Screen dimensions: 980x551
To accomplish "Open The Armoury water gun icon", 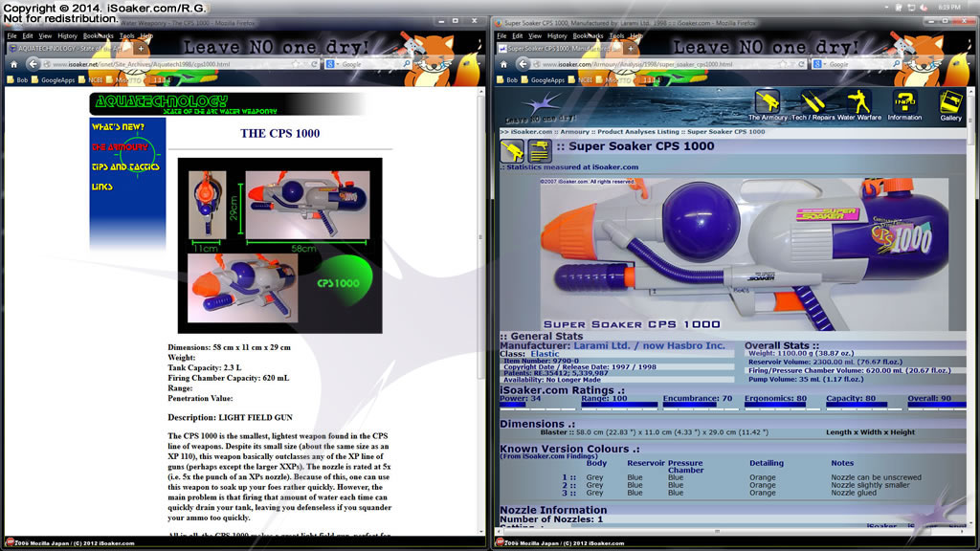I will click(x=767, y=101).
